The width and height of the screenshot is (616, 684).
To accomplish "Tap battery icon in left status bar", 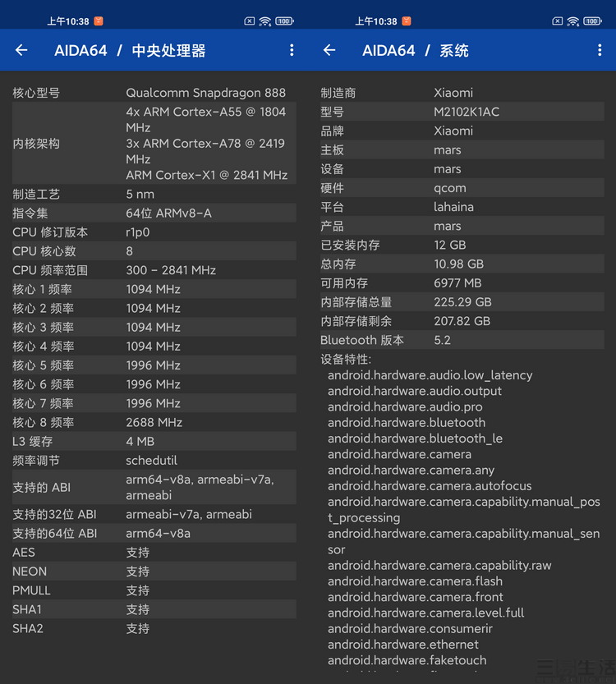I will [284, 21].
